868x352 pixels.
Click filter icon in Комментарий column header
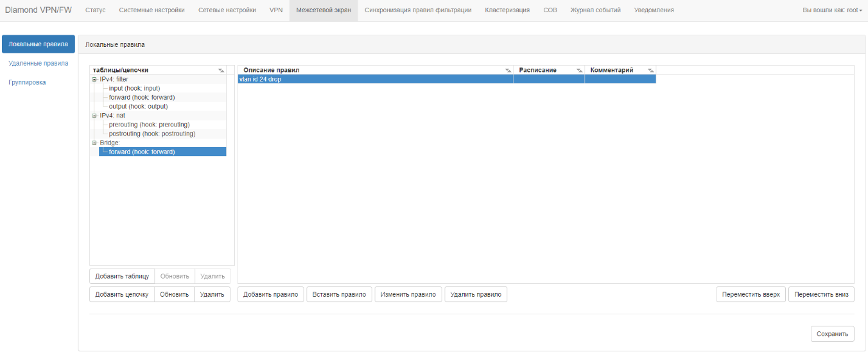tap(650, 70)
